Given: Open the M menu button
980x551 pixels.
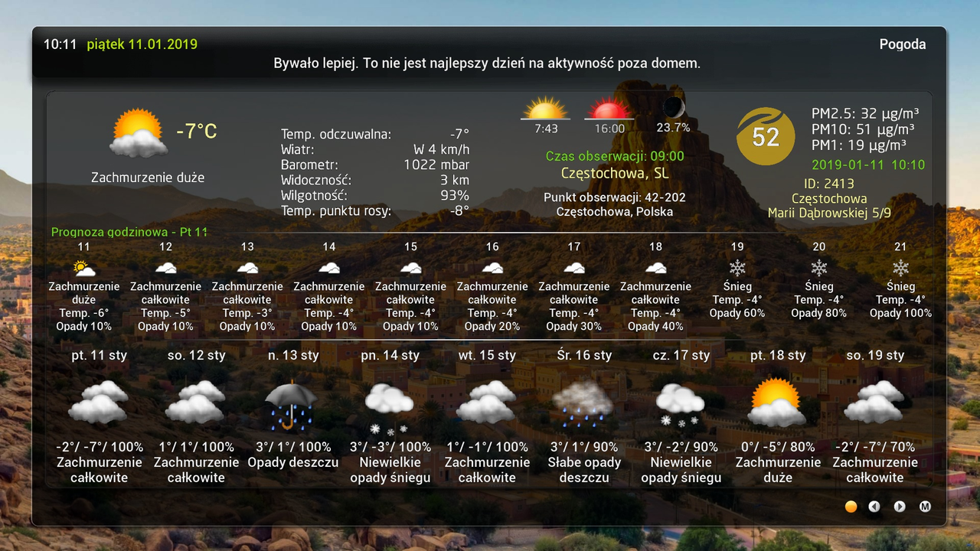Looking at the screenshot, I should pyautogui.click(x=925, y=507).
